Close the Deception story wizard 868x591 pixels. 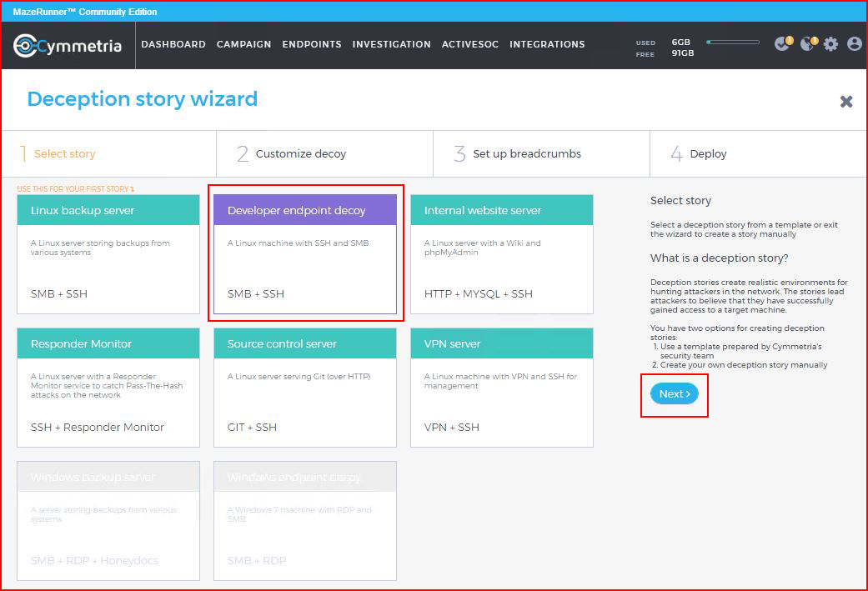pyautogui.click(x=845, y=101)
